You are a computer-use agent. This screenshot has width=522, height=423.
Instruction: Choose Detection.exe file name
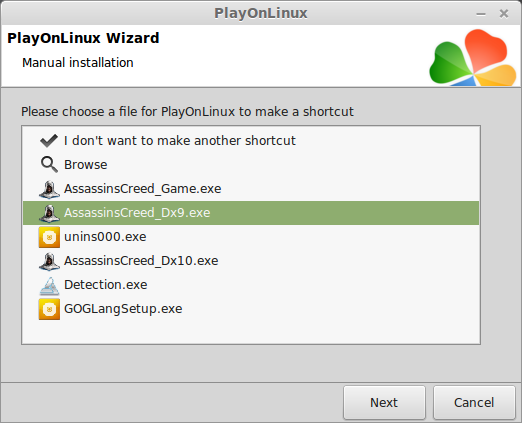pos(106,285)
